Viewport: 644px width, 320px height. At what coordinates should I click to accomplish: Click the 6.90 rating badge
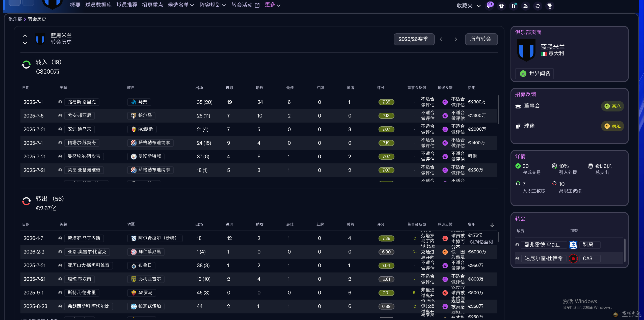pos(386,252)
